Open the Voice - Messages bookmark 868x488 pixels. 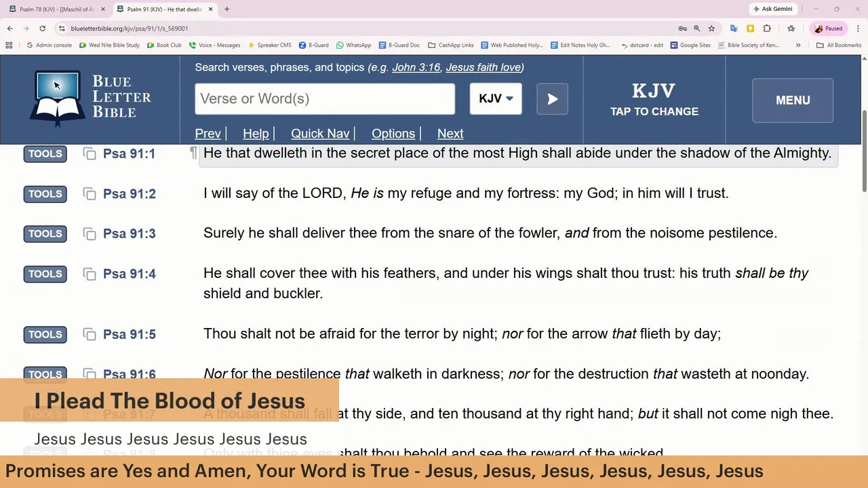(214, 45)
